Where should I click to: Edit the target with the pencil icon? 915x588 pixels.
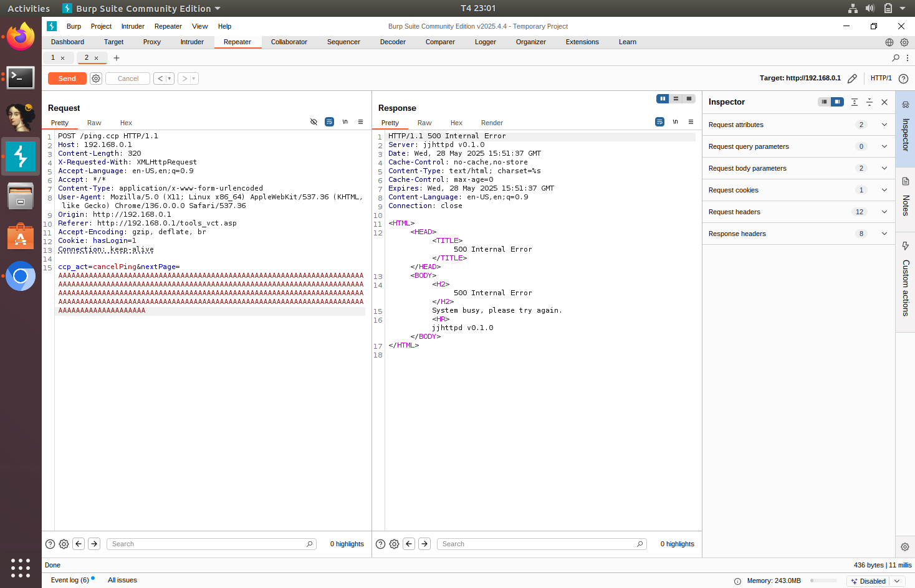[852, 78]
